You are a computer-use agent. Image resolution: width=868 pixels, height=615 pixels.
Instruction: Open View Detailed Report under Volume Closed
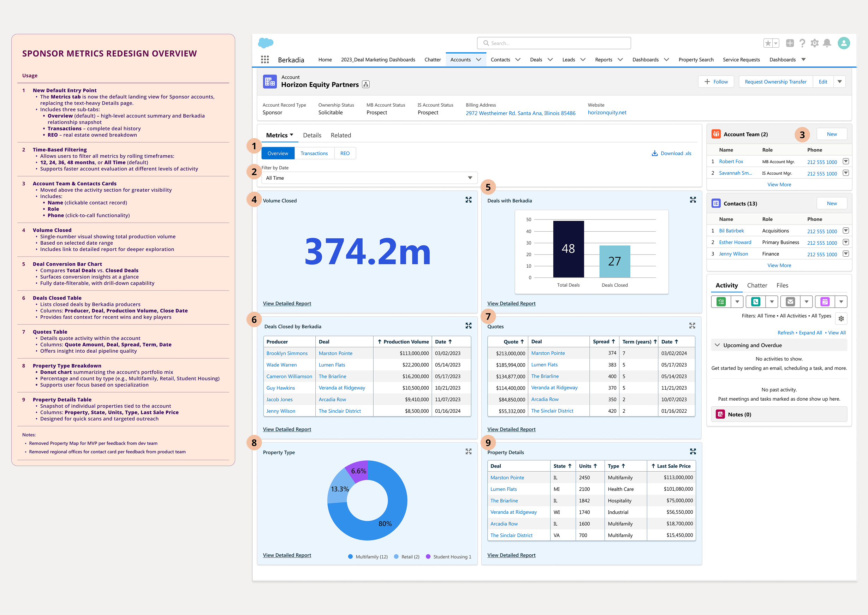click(287, 303)
